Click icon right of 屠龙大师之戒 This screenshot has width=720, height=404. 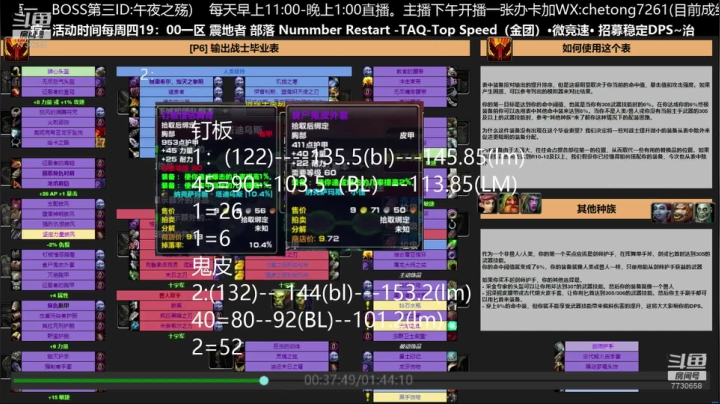452,265
